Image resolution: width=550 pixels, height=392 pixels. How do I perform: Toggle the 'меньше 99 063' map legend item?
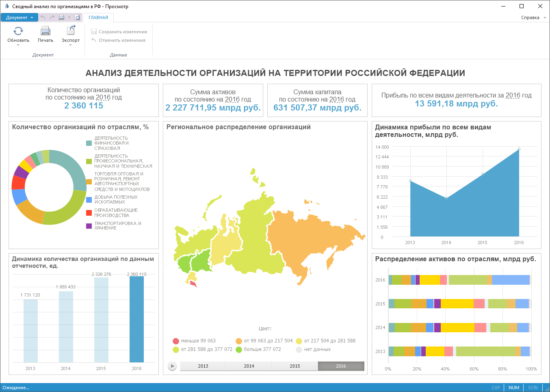(x=176, y=341)
